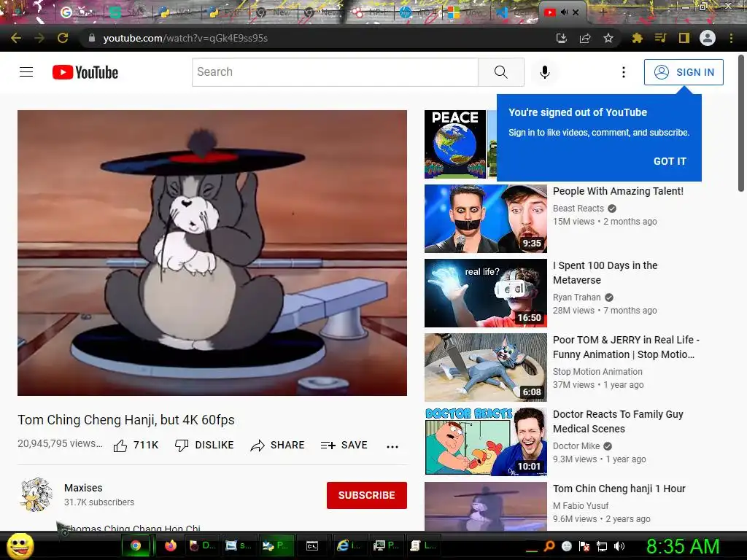747x560 pixels.
Task: Open Chrome extensions puzzle icon
Action: pos(637,38)
